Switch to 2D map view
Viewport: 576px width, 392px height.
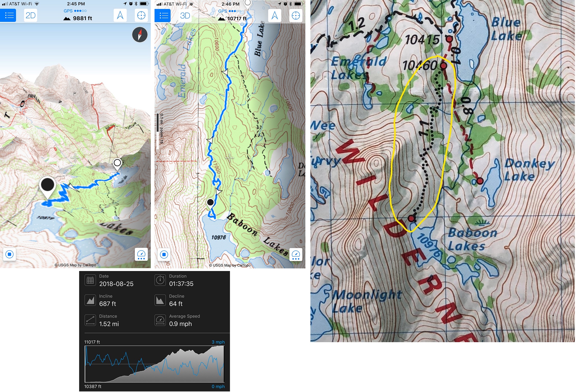pyautogui.click(x=31, y=15)
